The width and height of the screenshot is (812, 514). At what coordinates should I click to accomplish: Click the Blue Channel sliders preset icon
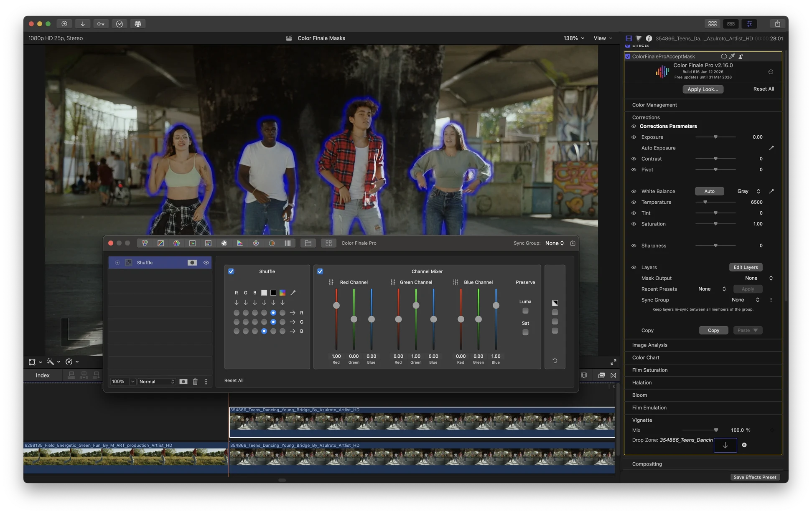455,282
